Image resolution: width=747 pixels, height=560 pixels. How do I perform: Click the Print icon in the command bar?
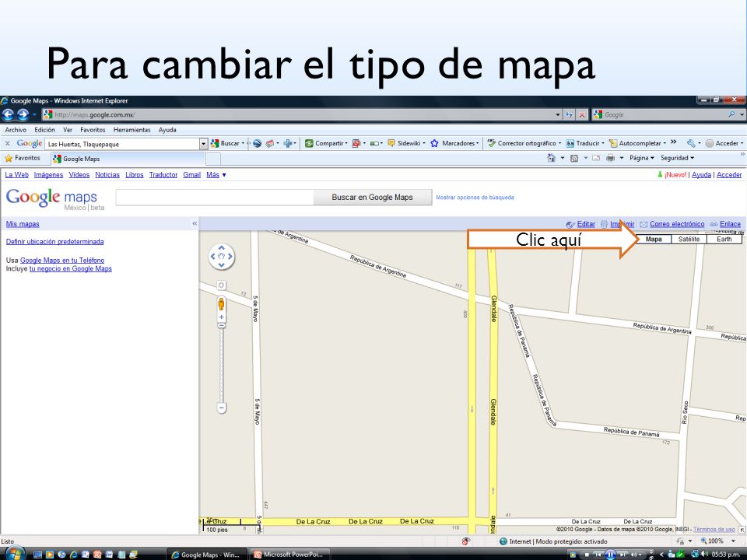point(610,158)
